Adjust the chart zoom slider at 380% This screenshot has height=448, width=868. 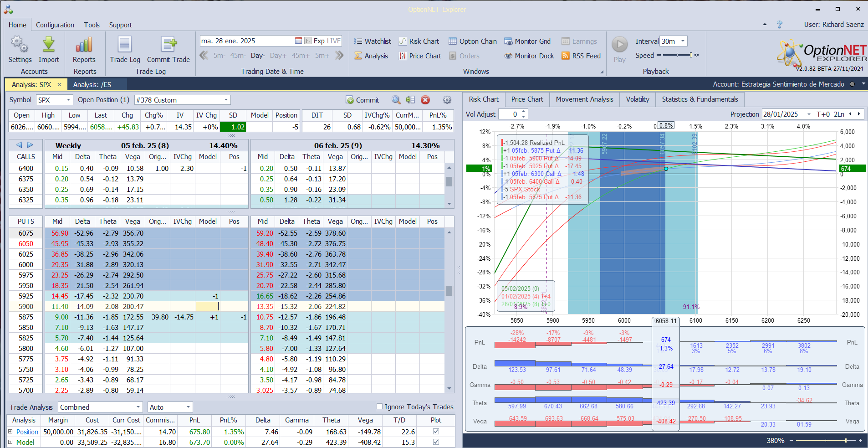(x=826, y=440)
